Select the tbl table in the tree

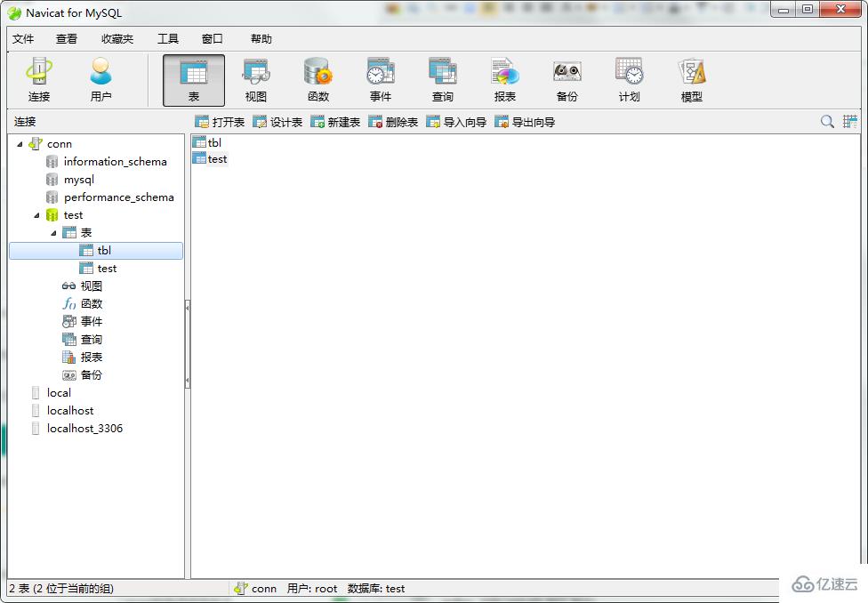pos(106,250)
